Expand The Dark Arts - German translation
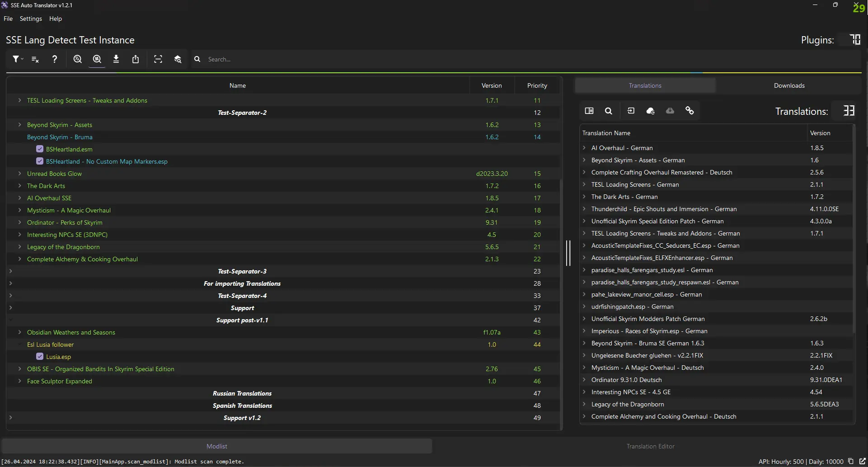This screenshot has height=467, width=868. click(x=584, y=197)
